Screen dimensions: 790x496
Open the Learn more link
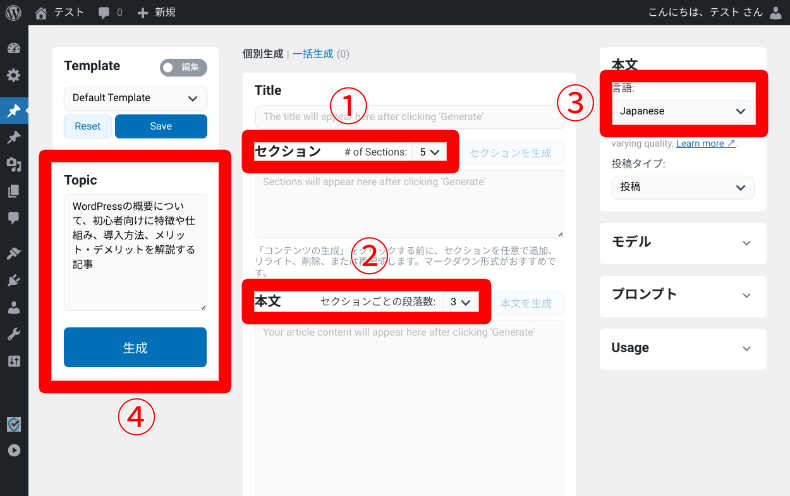pyautogui.click(x=706, y=144)
